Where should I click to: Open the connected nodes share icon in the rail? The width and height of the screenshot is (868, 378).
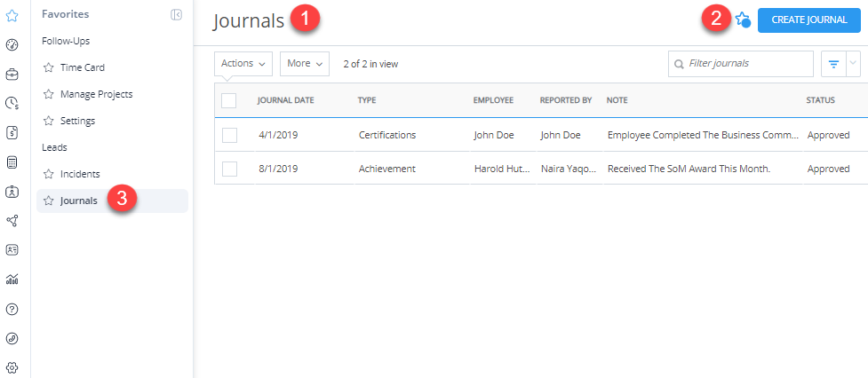coord(12,221)
